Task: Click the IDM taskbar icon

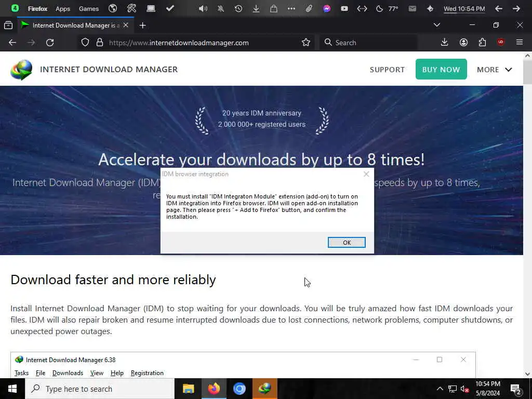Action: point(264,389)
